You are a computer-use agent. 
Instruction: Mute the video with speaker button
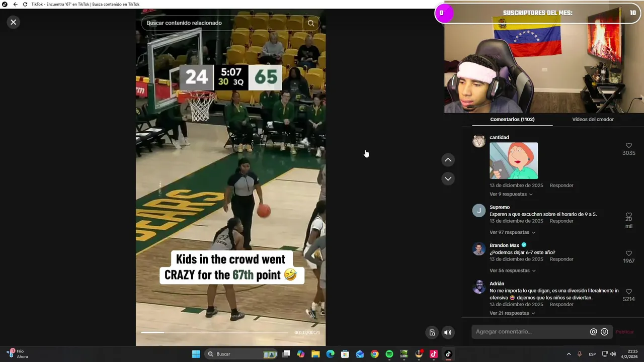[448, 332]
